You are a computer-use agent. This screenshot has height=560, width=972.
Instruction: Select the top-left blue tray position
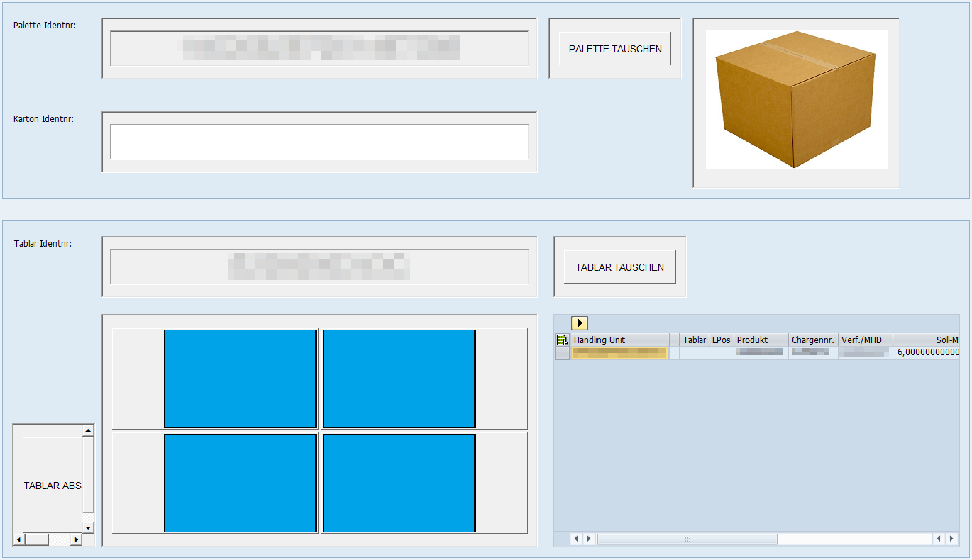pos(240,379)
